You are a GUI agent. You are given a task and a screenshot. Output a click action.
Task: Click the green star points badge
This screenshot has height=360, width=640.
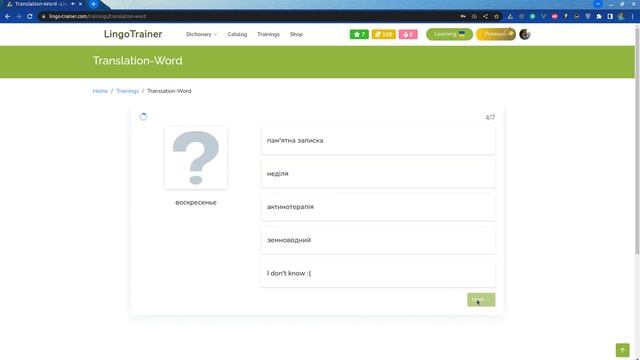[359, 34]
